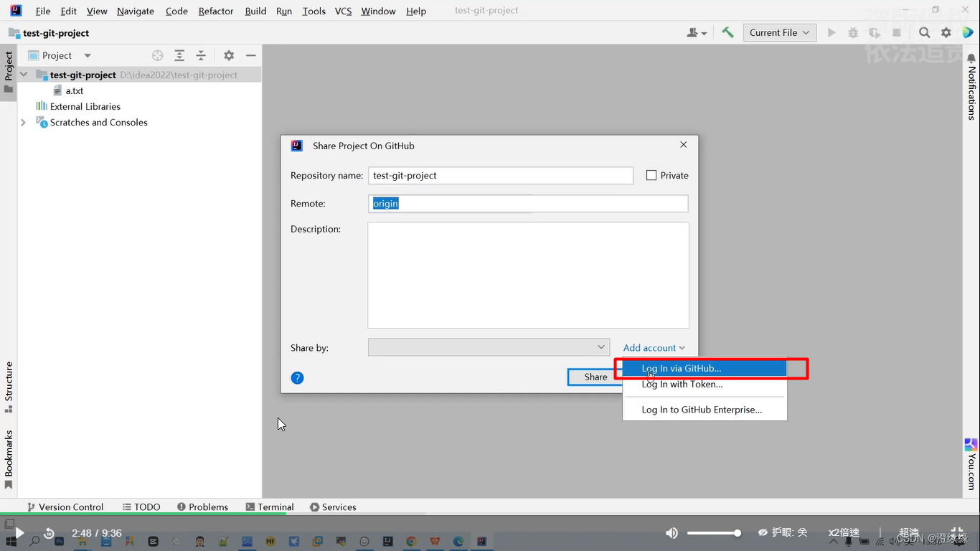The image size is (980, 551).
Task: Open the Refactor menu
Action: point(216,11)
